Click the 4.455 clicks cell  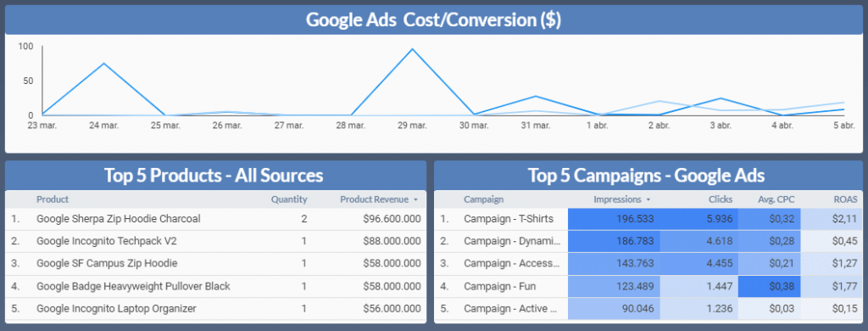point(699,263)
